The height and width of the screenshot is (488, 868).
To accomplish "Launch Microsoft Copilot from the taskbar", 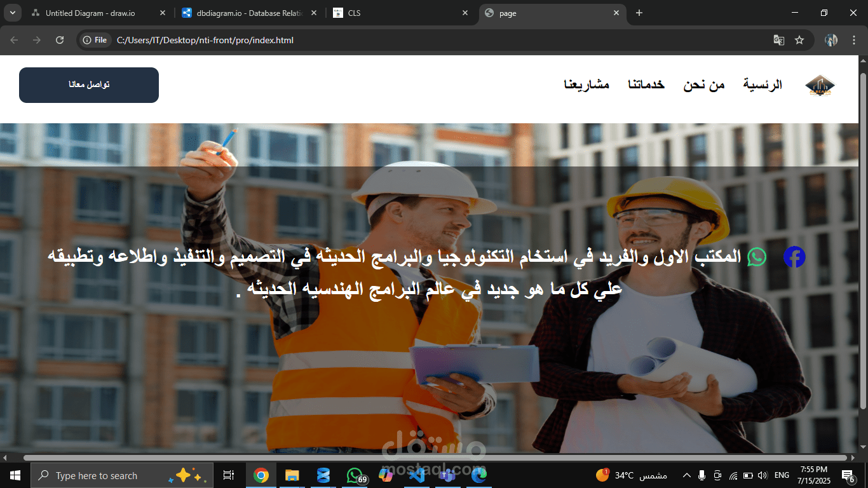I will pos(386,475).
